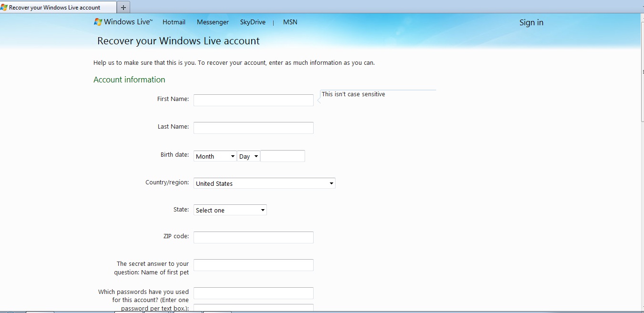Viewport: 644px width, 313px height.
Task: Open Messenger from the top navigation
Action: [x=213, y=22]
